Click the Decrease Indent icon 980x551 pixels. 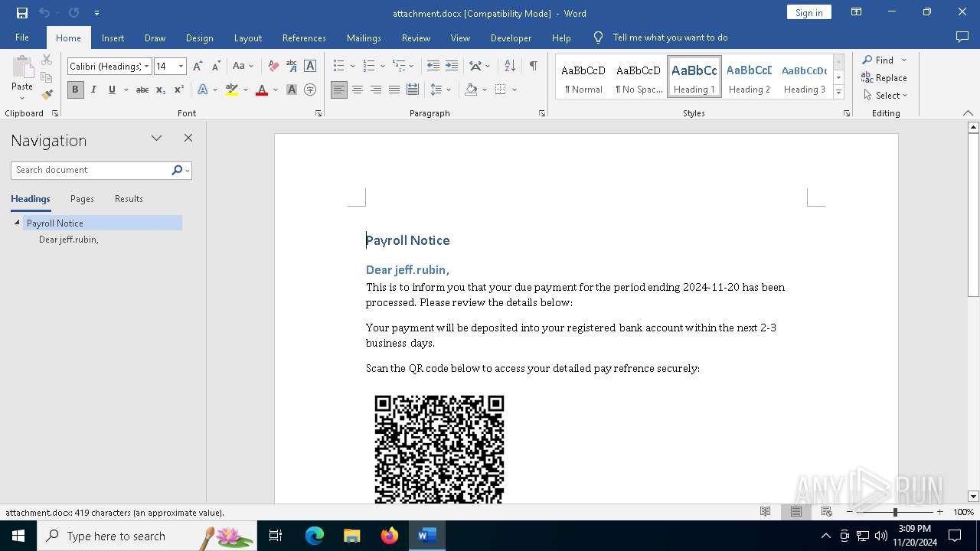[x=433, y=66]
